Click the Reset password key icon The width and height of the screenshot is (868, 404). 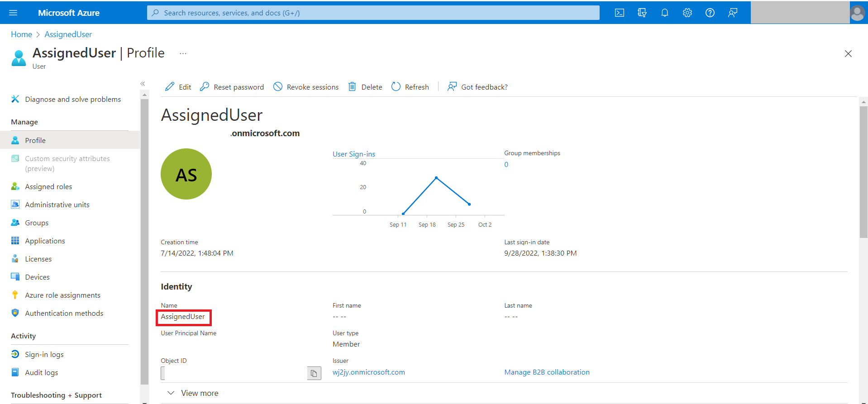pyautogui.click(x=205, y=86)
